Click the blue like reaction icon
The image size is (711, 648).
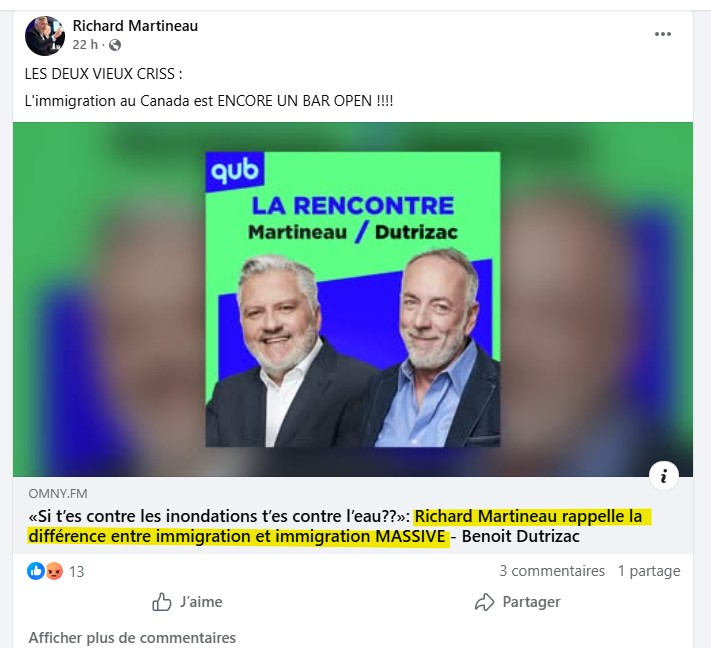[x=35, y=571]
